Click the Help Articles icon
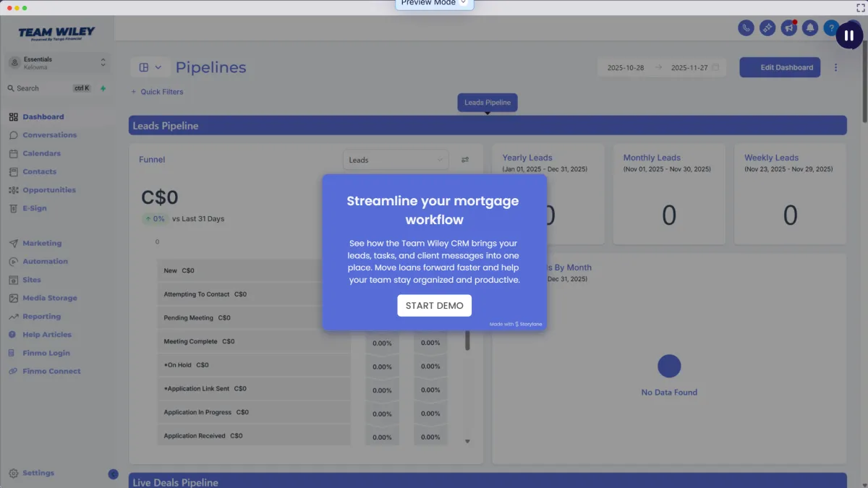The width and height of the screenshot is (868, 488). [x=14, y=335]
